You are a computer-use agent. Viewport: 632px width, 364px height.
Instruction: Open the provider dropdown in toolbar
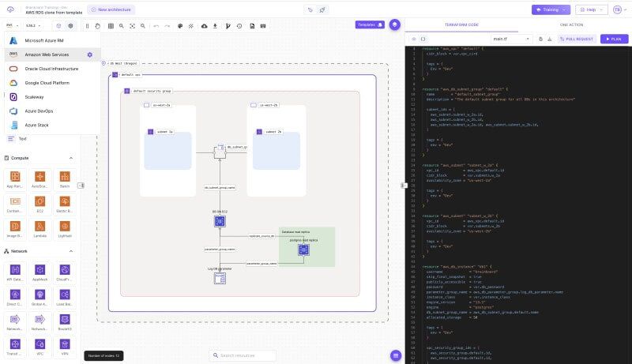coord(13,25)
